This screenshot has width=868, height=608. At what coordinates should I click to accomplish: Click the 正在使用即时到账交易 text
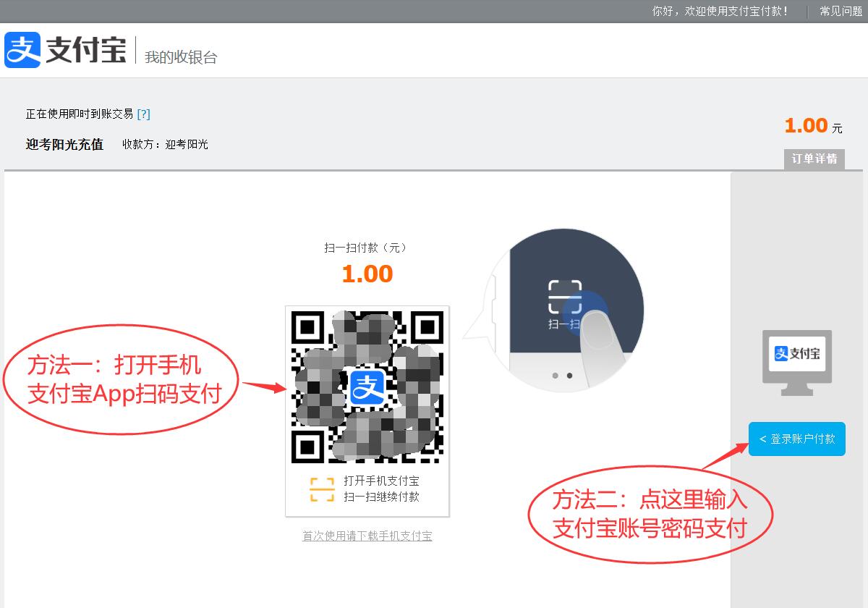click(x=80, y=114)
